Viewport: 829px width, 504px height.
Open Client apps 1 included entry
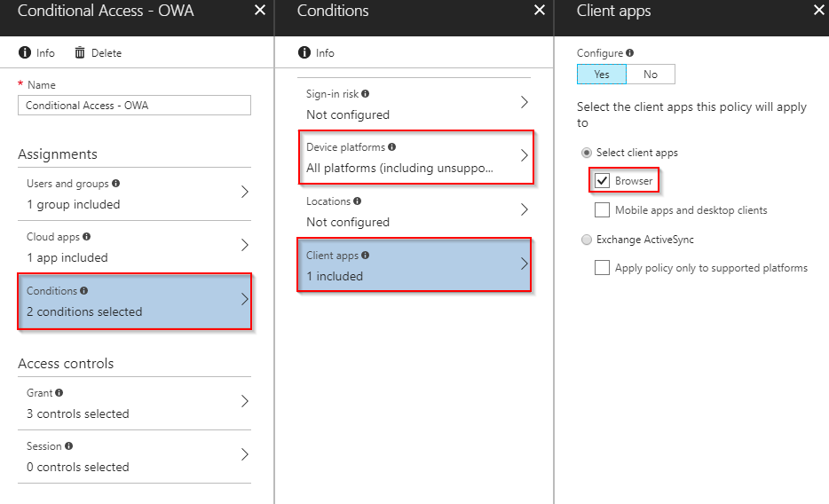tap(414, 264)
